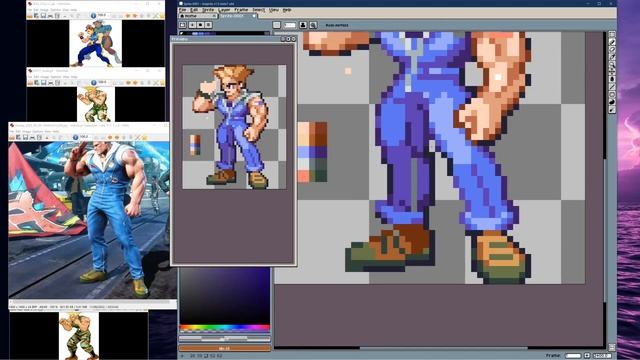Viewport: 640px width, 360px height.
Task: Open the Help menu in Aseprite
Action: point(287,10)
